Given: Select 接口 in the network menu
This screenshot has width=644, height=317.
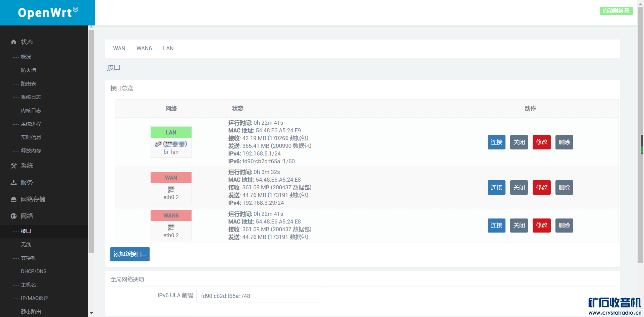Looking at the screenshot, I should (26, 231).
